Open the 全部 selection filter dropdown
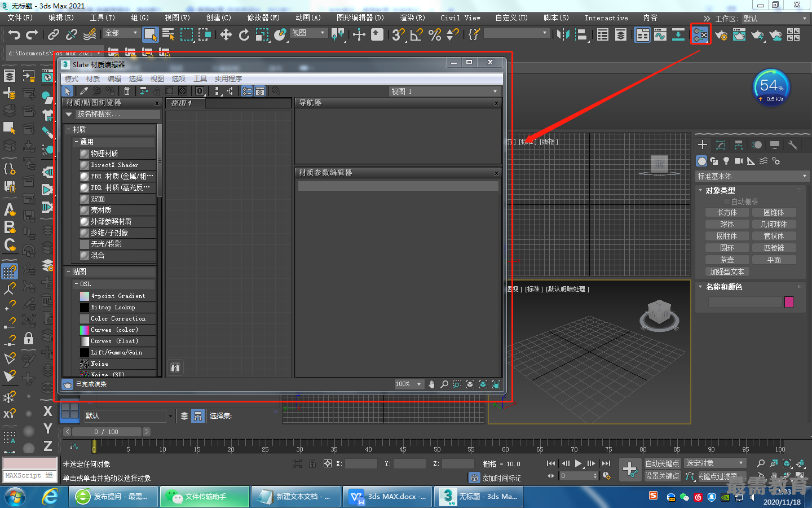Screen dimensions: 812x508 tap(121, 33)
